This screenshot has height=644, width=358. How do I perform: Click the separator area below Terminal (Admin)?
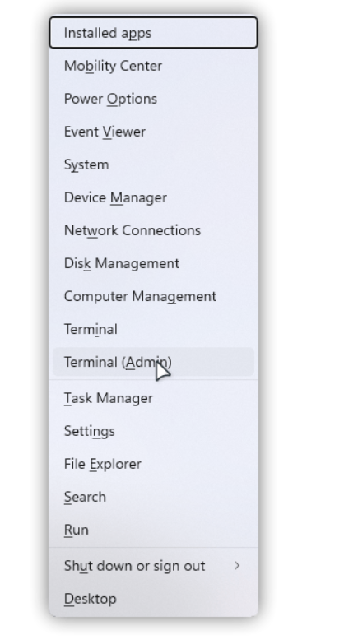[153, 380]
